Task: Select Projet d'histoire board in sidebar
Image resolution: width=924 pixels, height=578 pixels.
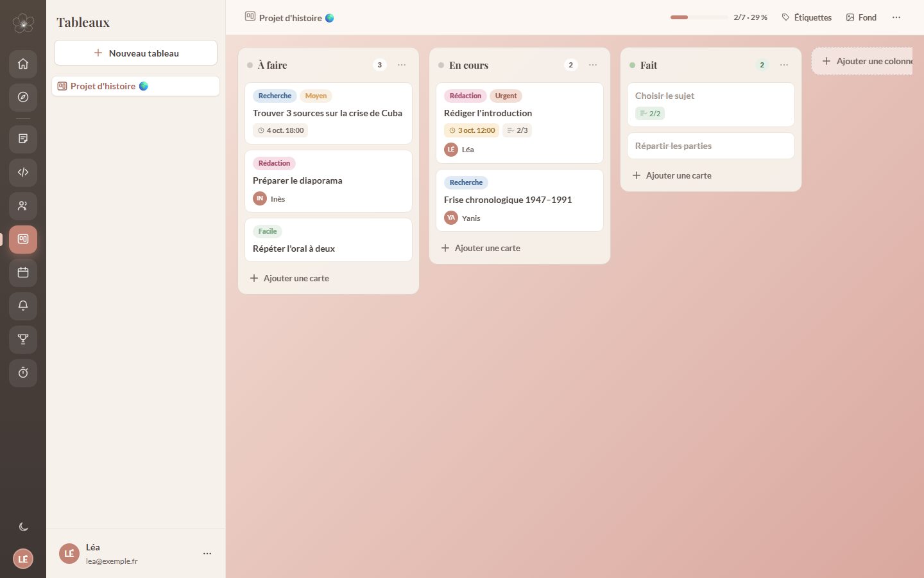Action: 135,86
